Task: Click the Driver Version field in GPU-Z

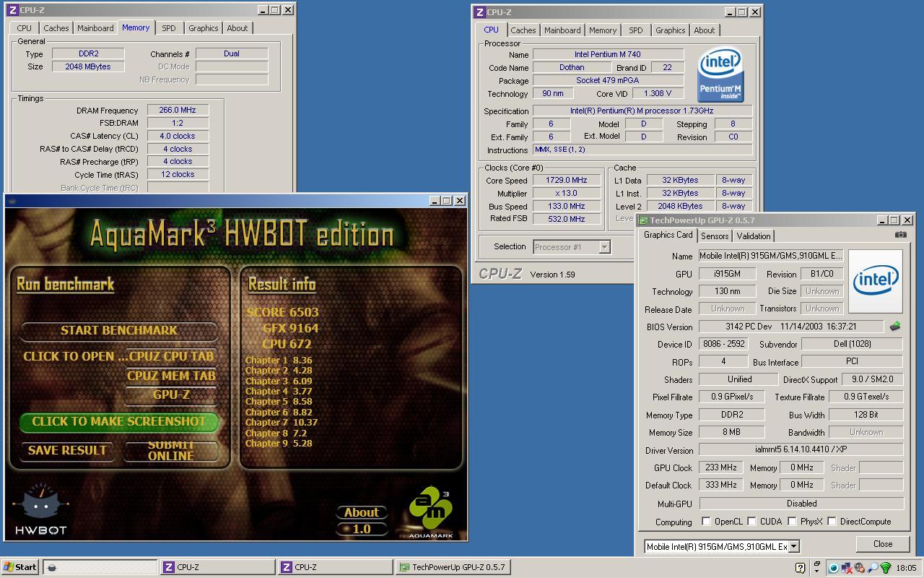Action: (x=801, y=449)
